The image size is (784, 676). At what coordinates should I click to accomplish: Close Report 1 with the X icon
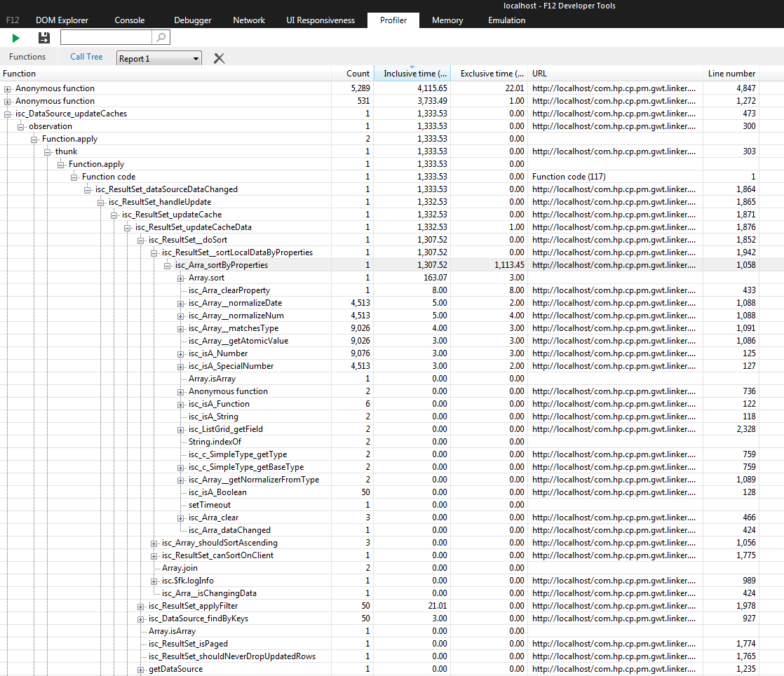[219, 58]
